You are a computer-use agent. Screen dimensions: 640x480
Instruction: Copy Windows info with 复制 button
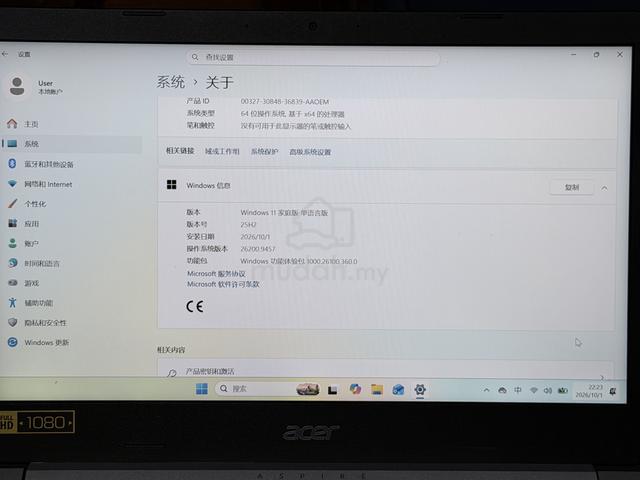coord(572,187)
